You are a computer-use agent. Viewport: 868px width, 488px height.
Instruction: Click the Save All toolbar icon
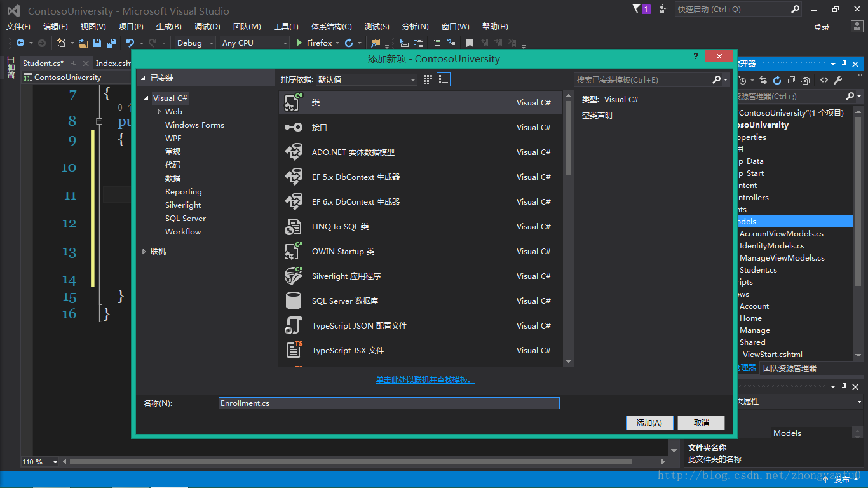pos(111,43)
